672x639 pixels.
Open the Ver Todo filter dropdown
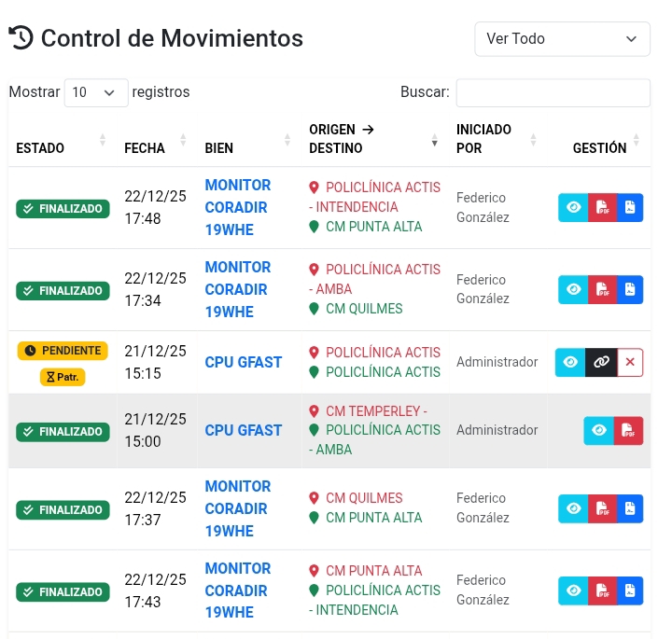point(562,39)
